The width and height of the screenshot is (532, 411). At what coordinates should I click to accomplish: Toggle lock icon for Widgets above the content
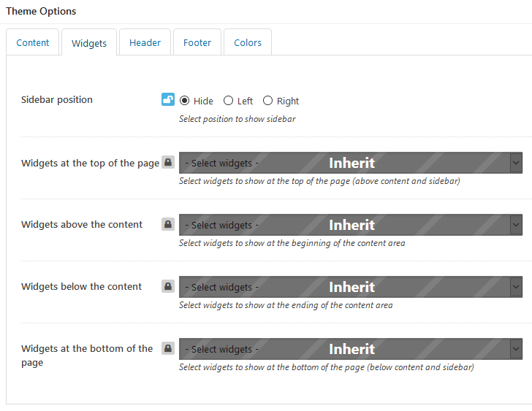tap(168, 224)
